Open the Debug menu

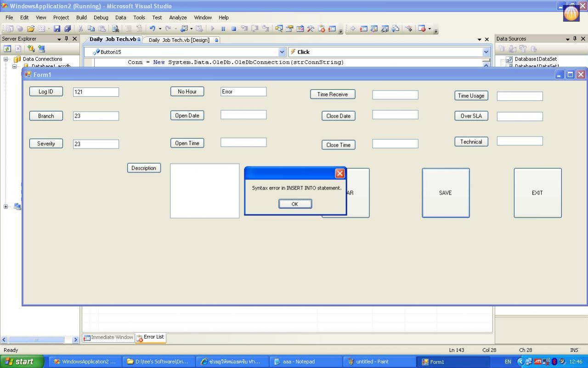click(101, 17)
